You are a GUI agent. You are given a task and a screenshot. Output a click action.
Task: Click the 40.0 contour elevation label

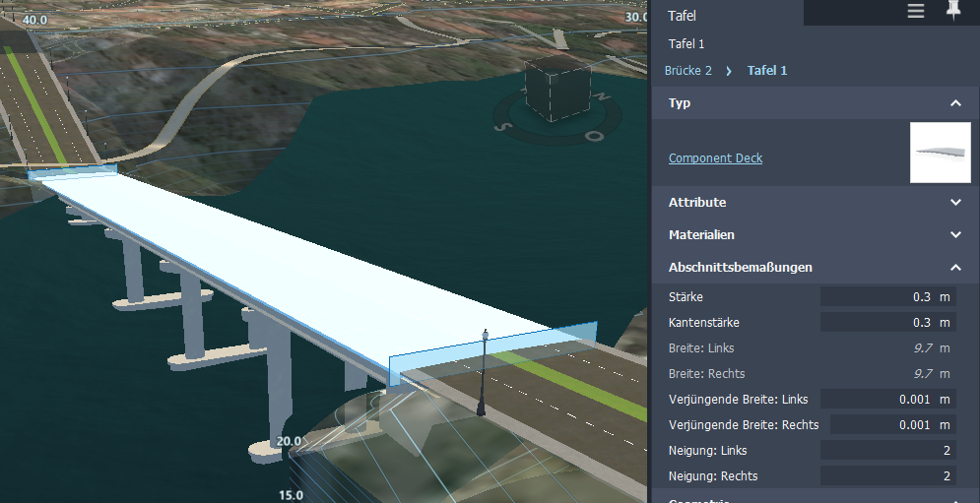point(34,20)
